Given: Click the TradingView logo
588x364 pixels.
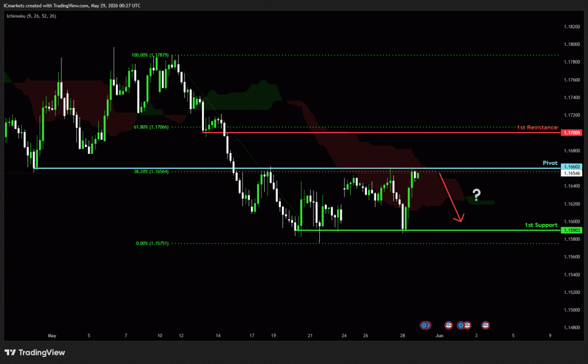Looking at the screenshot, I should (34, 353).
